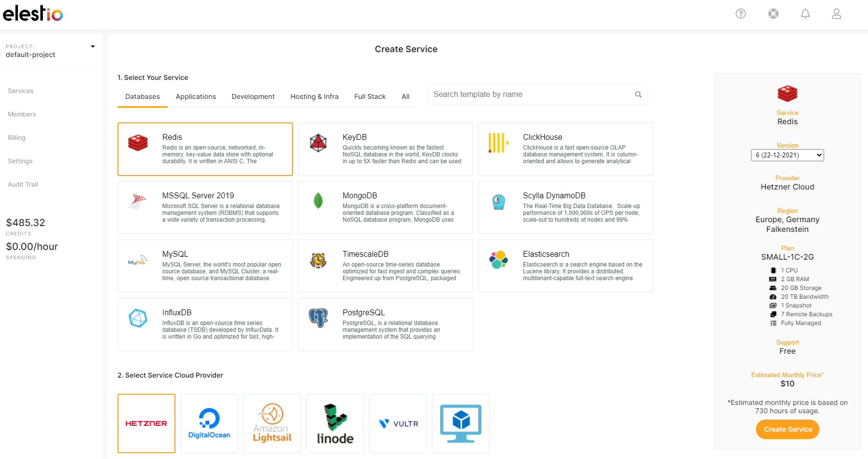Choose the MongoDB service card
This screenshot has height=459, width=868.
(385, 208)
